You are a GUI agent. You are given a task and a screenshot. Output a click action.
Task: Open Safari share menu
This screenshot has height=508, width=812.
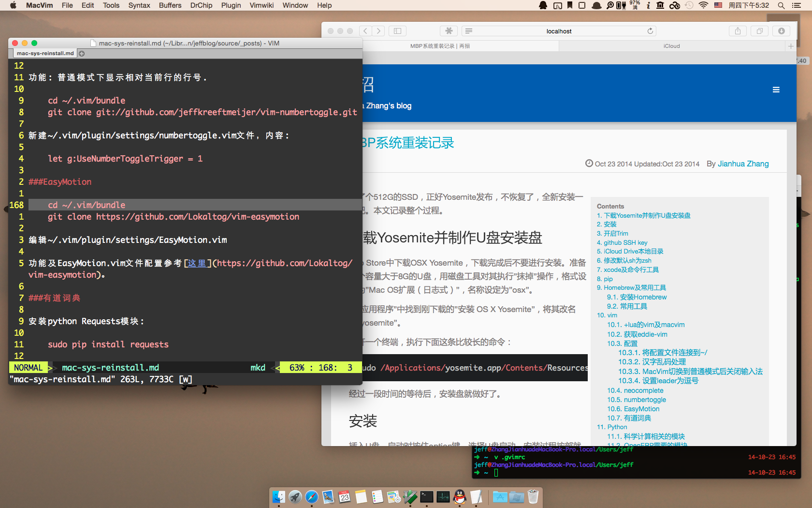click(x=738, y=31)
